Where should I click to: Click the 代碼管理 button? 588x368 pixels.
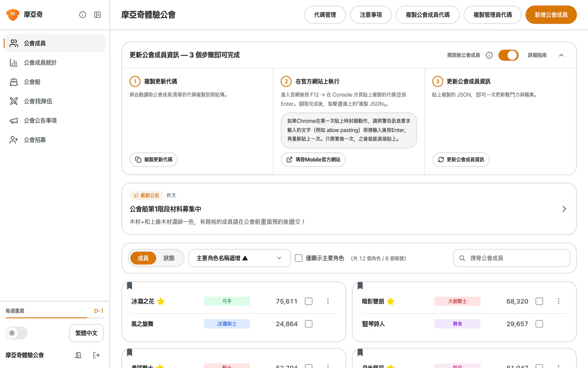[x=325, y=15]
